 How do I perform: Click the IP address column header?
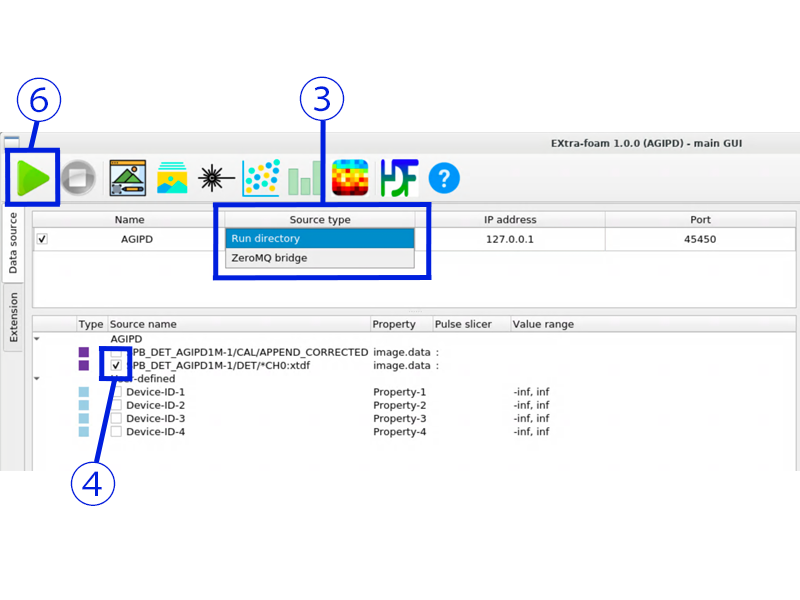click(x=510, y=219)
